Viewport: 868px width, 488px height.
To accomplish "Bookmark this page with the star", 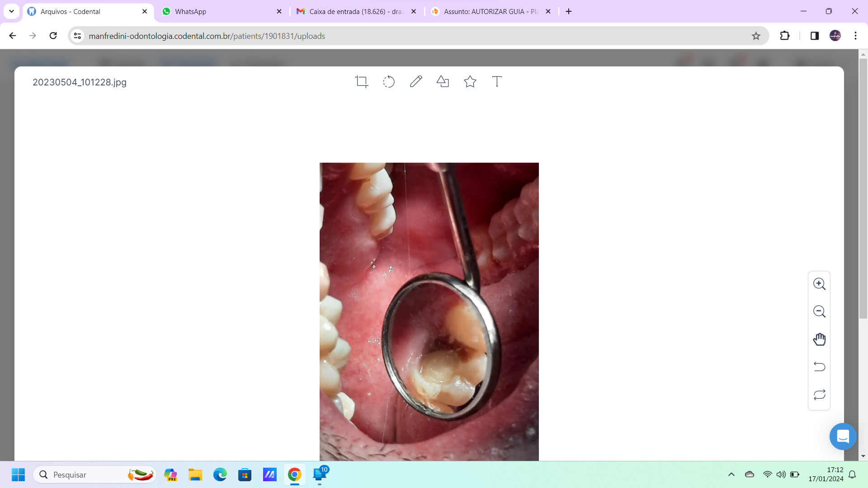I will click(x=756, y=36).
